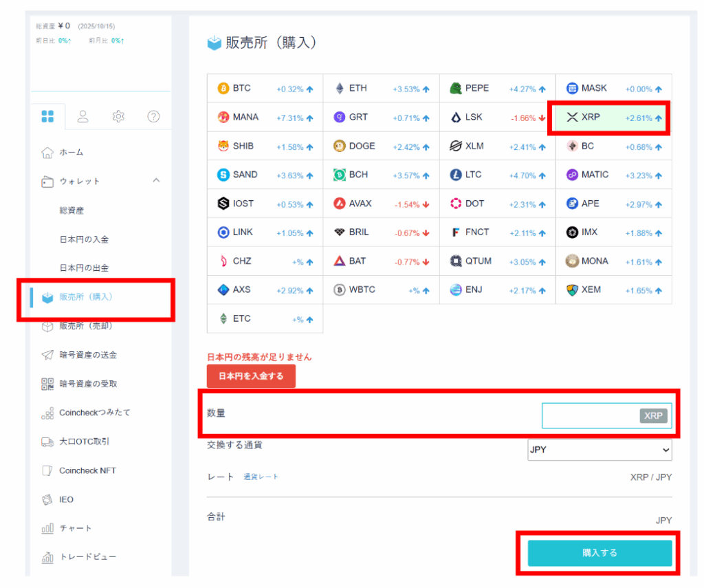
Task: Select the BTC coin tile
Action: pos(265,89)
